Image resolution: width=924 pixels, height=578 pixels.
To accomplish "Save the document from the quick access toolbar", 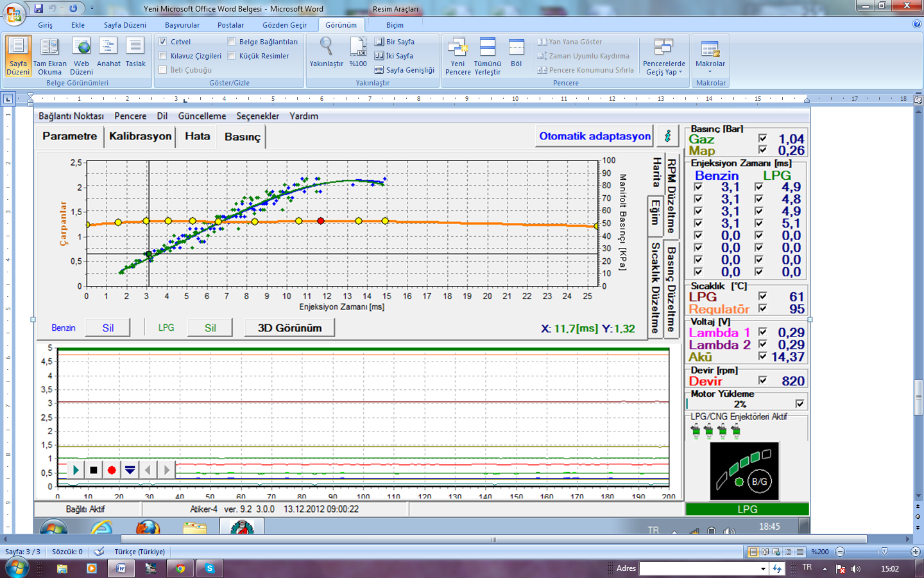I will pos(38,8).
